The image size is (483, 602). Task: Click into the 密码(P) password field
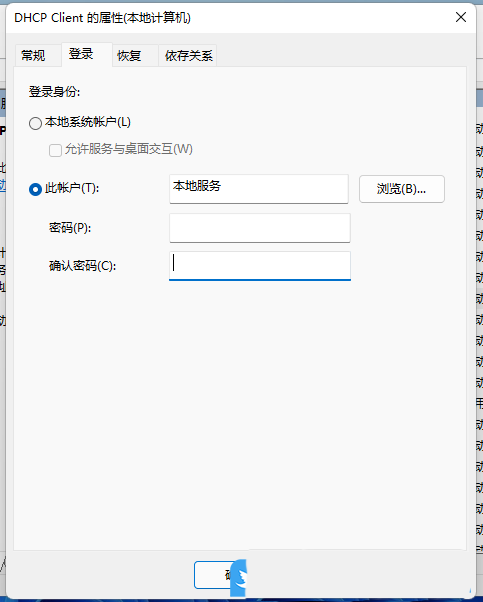pos(260,228)
